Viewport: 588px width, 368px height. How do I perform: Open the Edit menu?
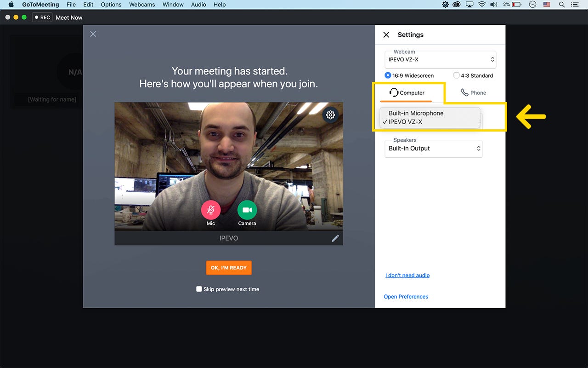pyautogui.click(x=88, y=5)
